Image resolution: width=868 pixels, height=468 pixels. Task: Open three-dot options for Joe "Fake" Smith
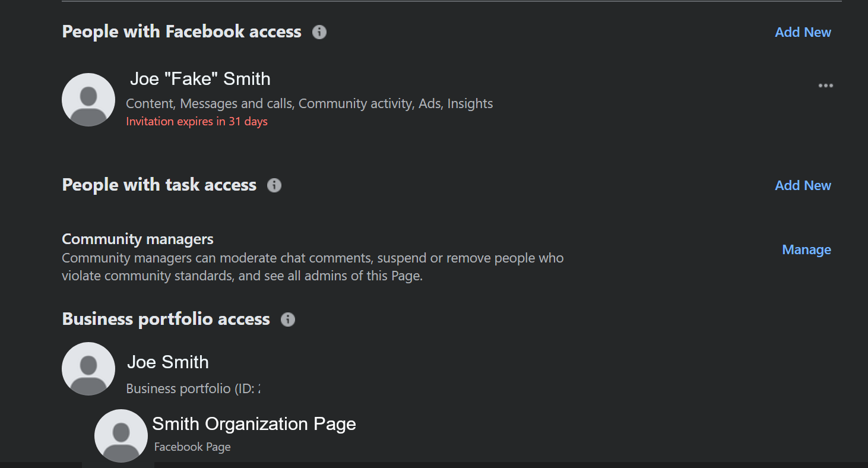click(x=825, y=86)
